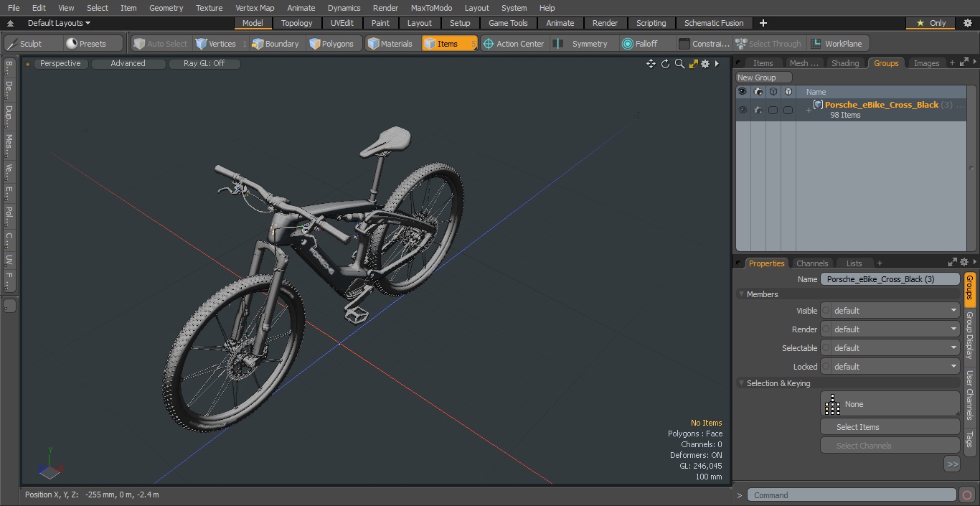Click the Name field in Properties
The width and height of the screenshot is (980, 506).
pos(890,279)
